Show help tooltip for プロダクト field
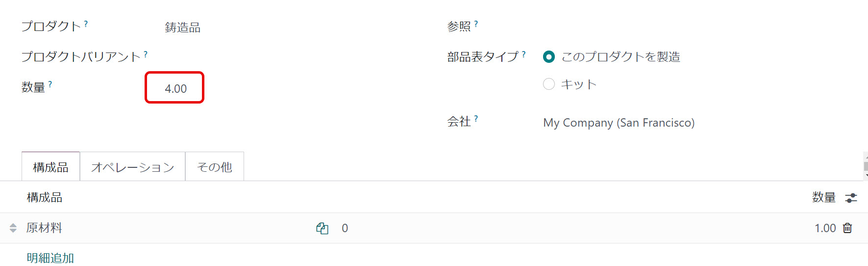 click(x=86, y=24)
